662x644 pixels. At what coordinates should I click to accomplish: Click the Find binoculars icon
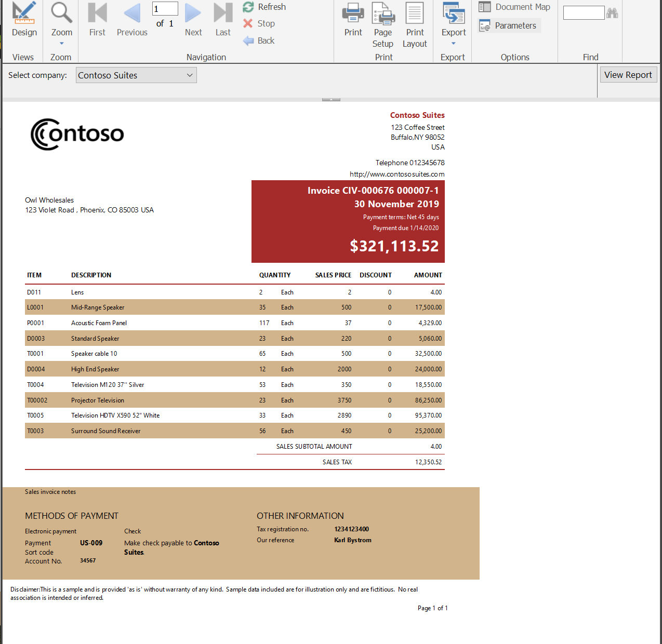(x=612, y=13)
